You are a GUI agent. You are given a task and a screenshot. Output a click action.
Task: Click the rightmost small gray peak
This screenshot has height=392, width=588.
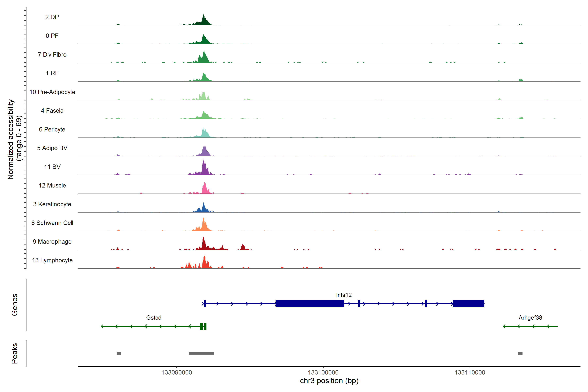pyautogui.click(x=520, y=353)
